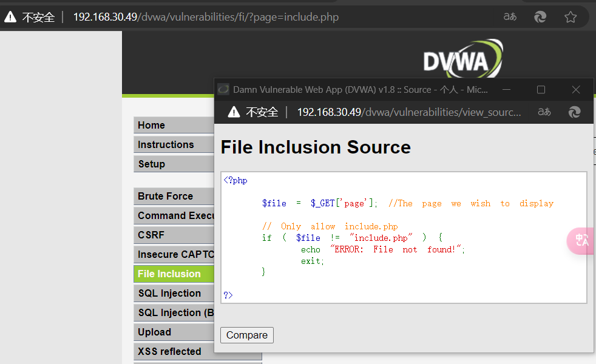Viewport: 596px width, 364px height.
Task: Open the Instructions menu item
Action: pyautogui.click(x=174, y=144)
